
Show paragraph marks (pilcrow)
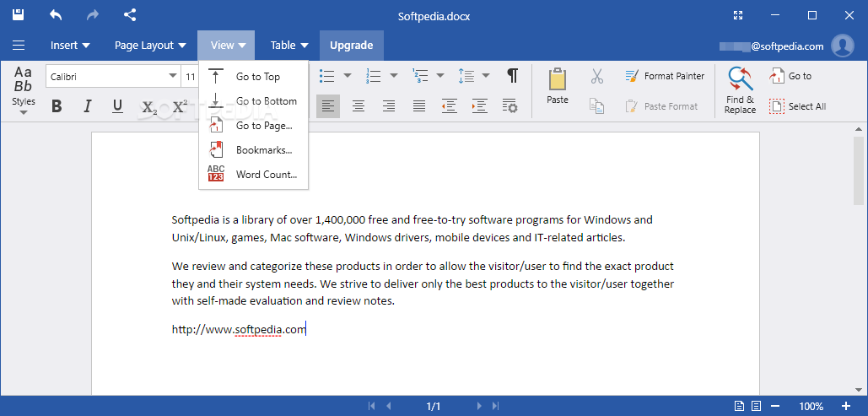coord(513,76)
